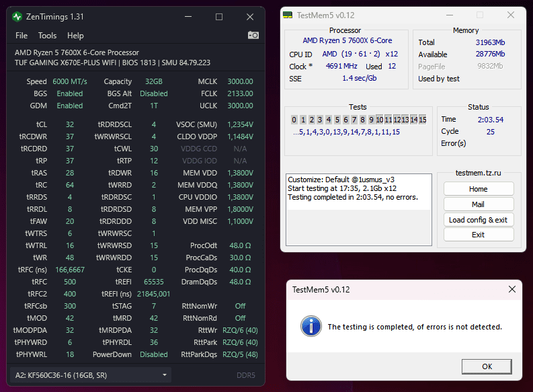Image resolution: width=533 pixels, height=392 pixels.
Task: Click the Home button in TestMem5
Action: coord(479,189)
